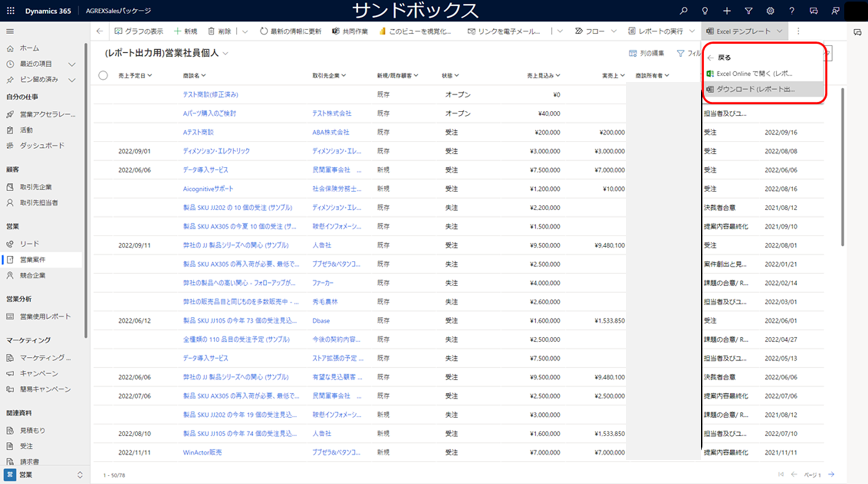Open the view selector (レポート出力用)営業社員個人
Image resolution: width=868 pixels, height=484 pixels.
click(166, 53)
